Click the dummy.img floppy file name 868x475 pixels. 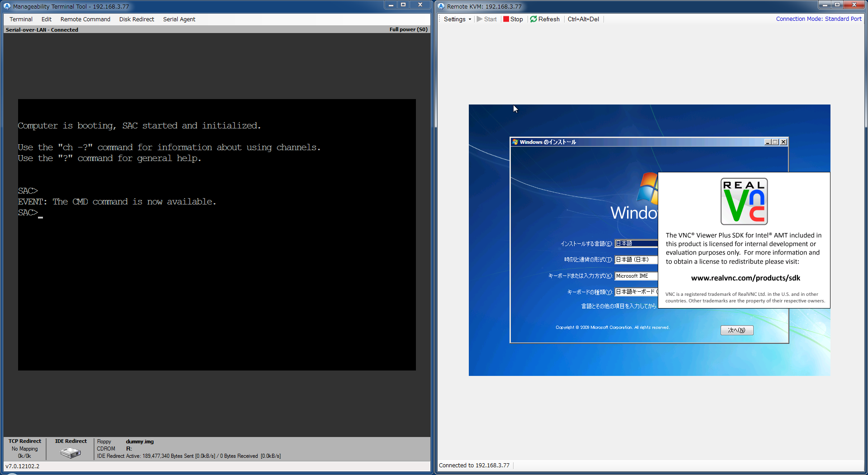140,442
